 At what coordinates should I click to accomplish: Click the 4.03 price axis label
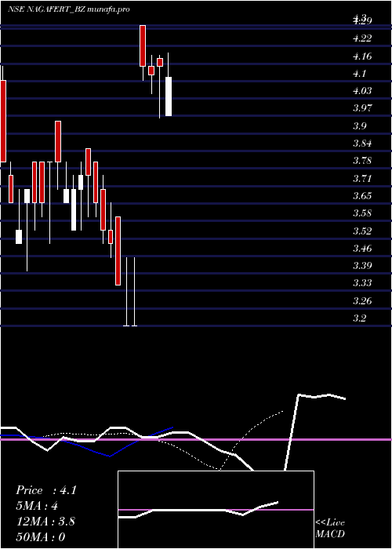pyautogui.click(x=362, y=91)
